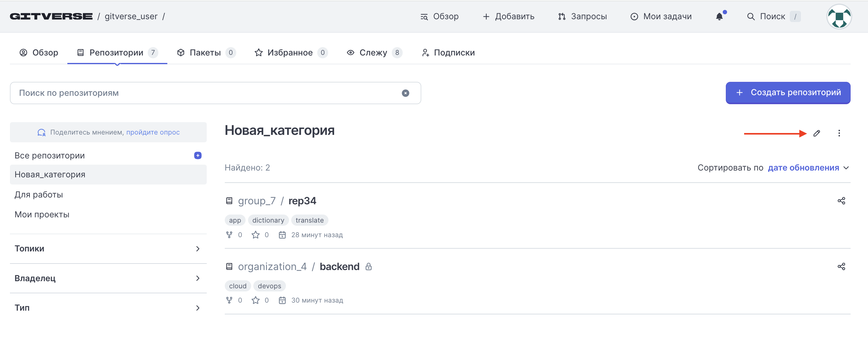Open group_7 owner link
The width and height of the screenshot is (868, 346).
click(257, 201)
